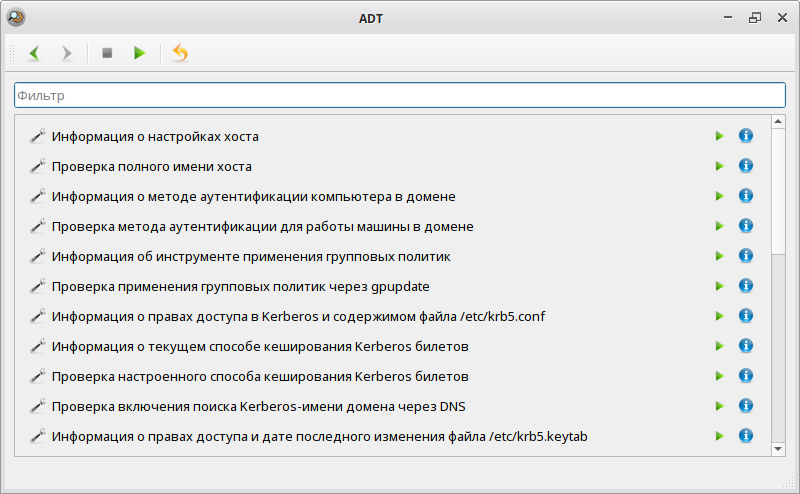Select 'Проверка включения поиска Kerberos-имени домена через DNS'
The image size is (800, 494).
[x=259, y=406]
